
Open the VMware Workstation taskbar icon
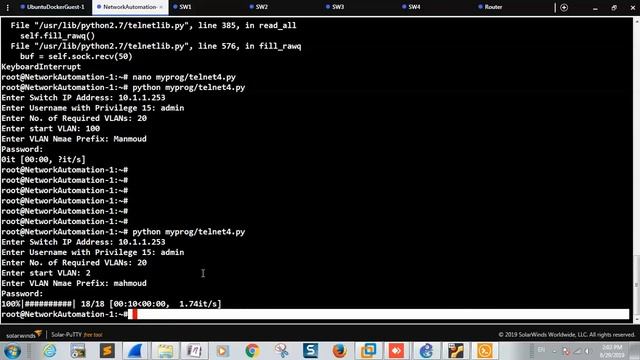[x=368, y=351]
